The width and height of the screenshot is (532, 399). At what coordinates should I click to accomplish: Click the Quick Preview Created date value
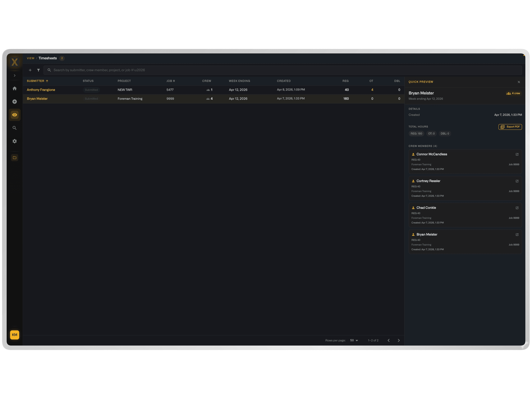[508, 115]
